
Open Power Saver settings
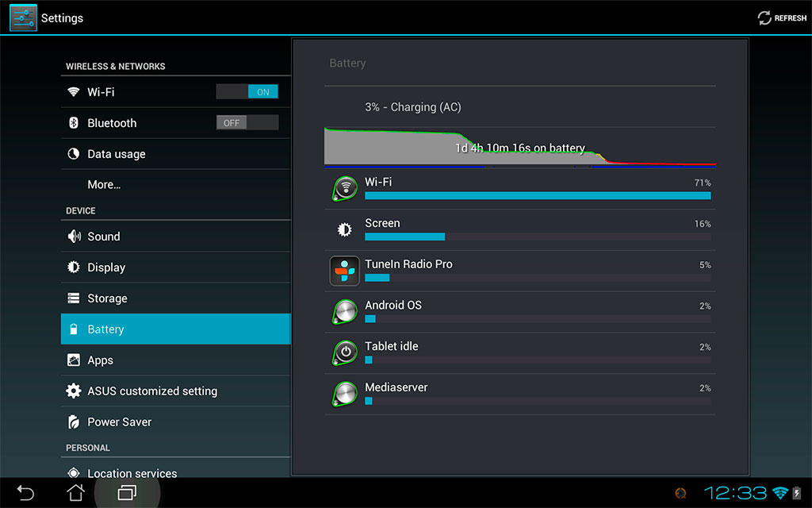(119, 422)
